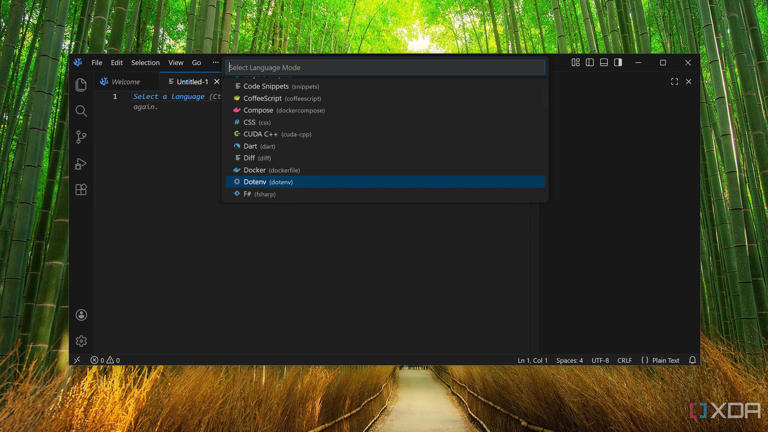This screenshot has height=432, width=768.
Task: Choose Diff language mode
Action: click(385, 158)
